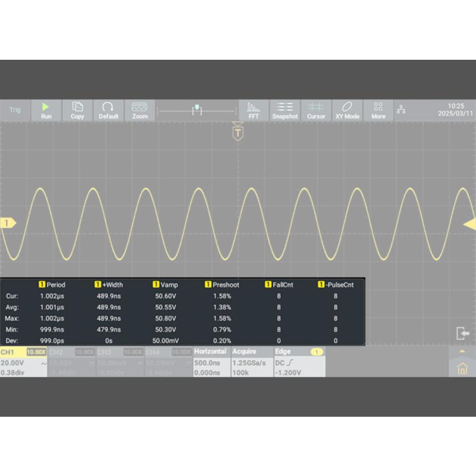
Task: Click the 100k memory depth value
Action: (x=241, y=372)
